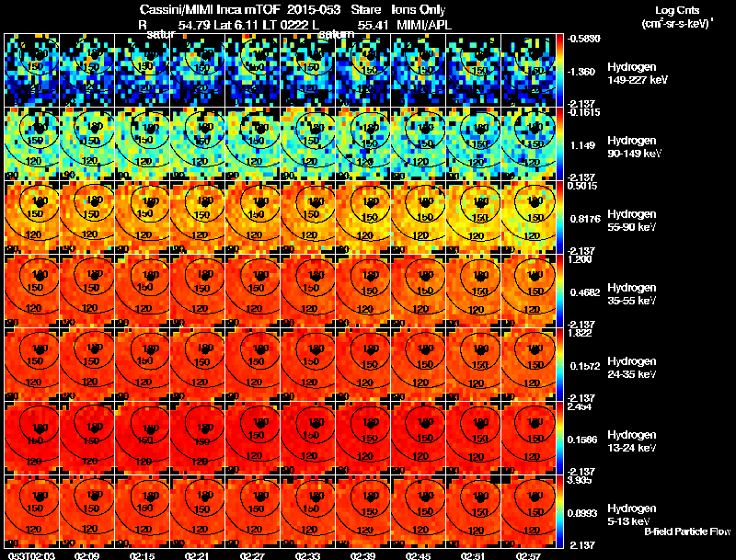This screenshot has height=560, width=736.
Task: Click the time label "02:27"
Action: 252,555
